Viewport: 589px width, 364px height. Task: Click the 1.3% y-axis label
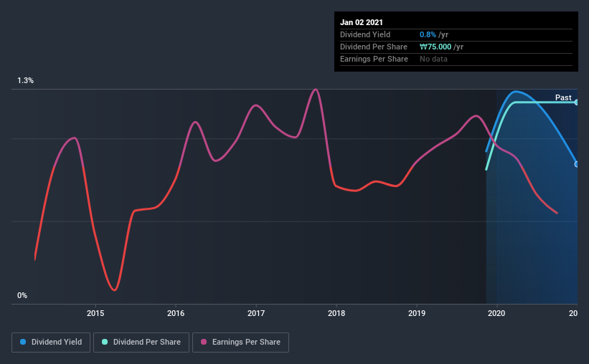point(25,81)
